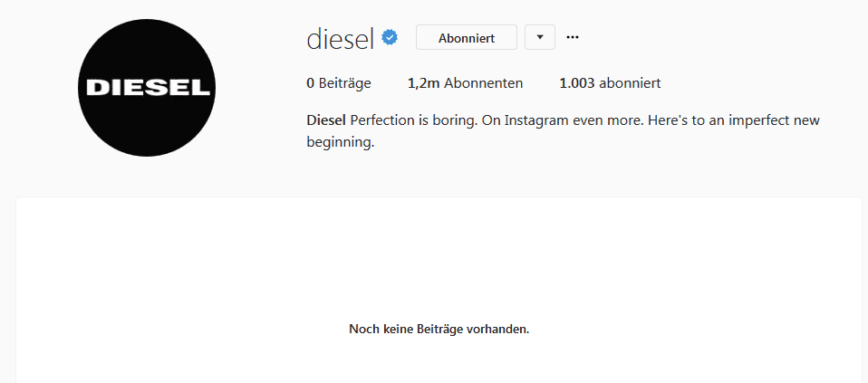This screenshot has height=383, width=868.
Task: Click the zero in the Beiträge count
Action: click(x=310, y=83)
